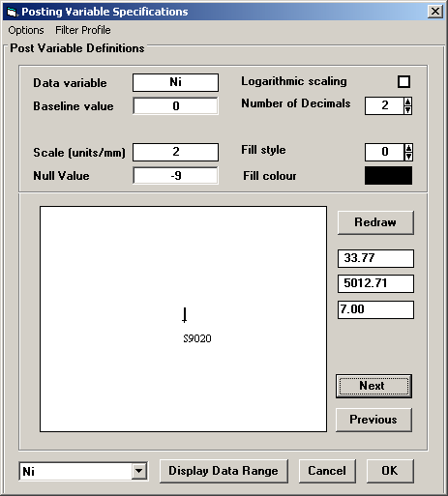This screenshot has height=496, width=448.
Task: Open the Filter Profile menu
Action: tap(83, 30)
